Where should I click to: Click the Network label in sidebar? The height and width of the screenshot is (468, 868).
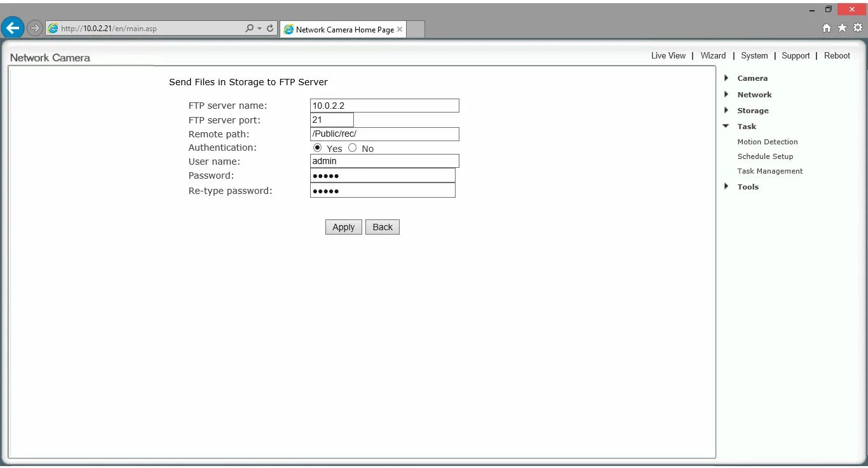tap(754, 94)
